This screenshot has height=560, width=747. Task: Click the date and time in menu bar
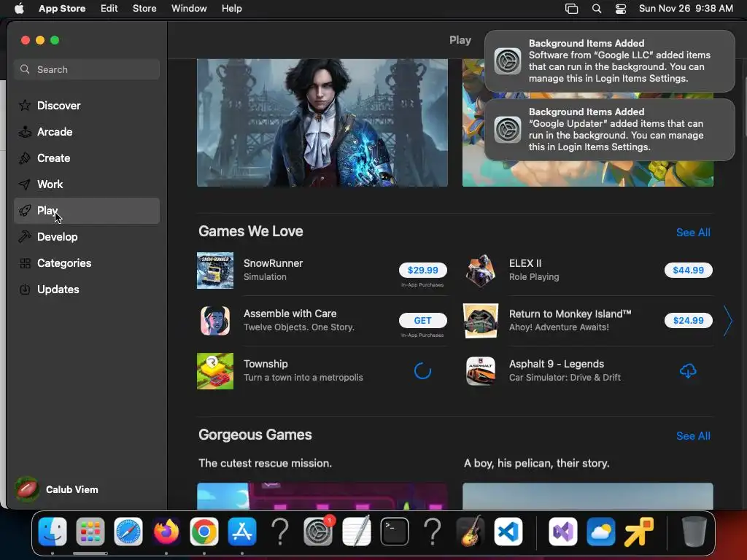(x=686, y=9)
